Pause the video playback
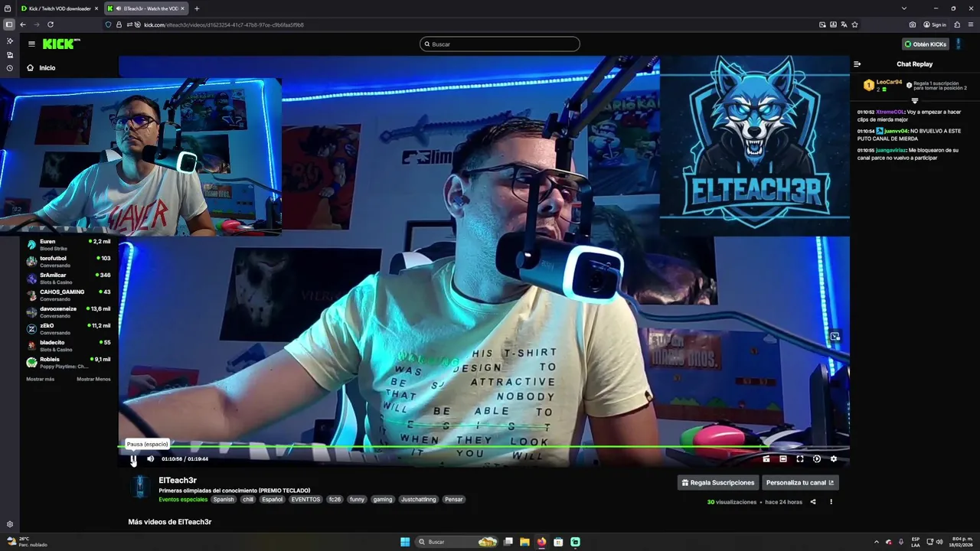980x551 pixels. click(x=133, y=459)
